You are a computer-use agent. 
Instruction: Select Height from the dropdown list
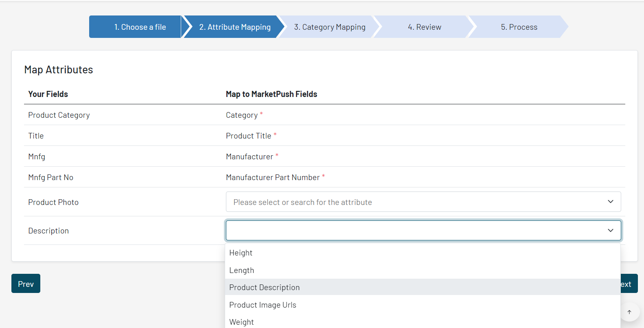point(241,253)
